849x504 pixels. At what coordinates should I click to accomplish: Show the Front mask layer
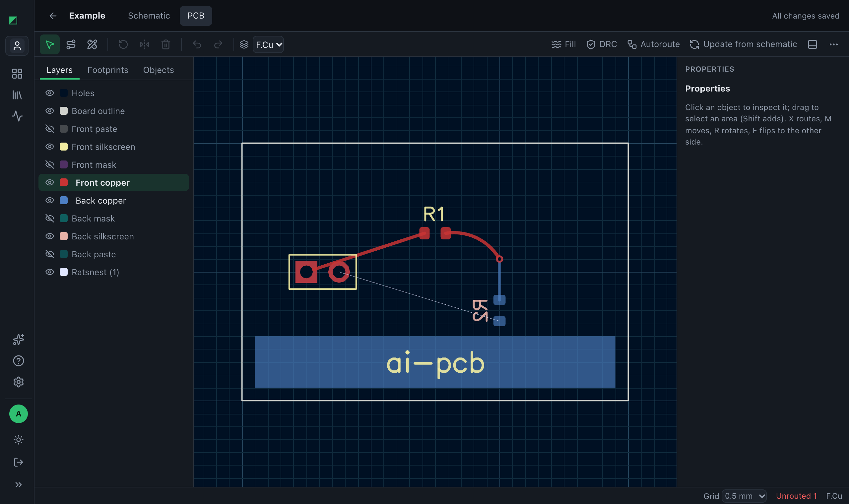coord(50,165)
